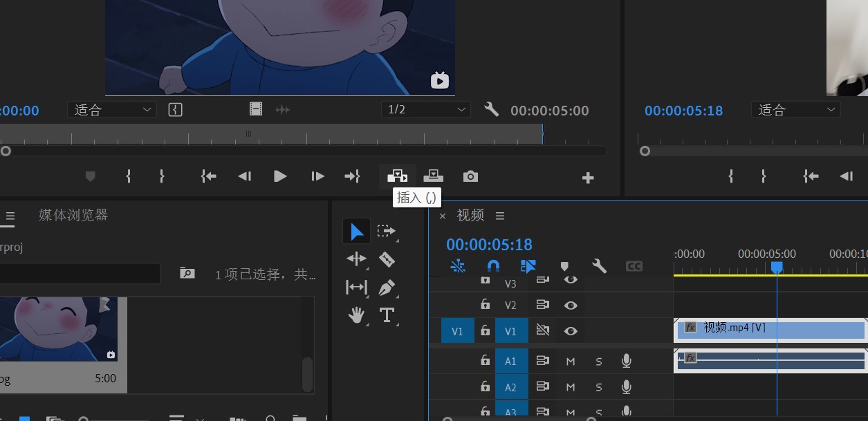Add a marker in the Source monitor
This screenshot has width=868, height=421.
[x=90, y=176]
